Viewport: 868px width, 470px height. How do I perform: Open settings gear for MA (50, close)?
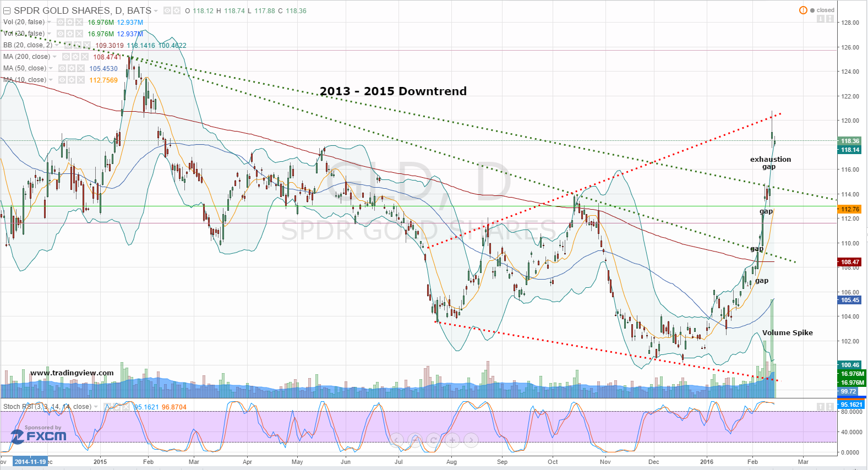coord(72,68)
